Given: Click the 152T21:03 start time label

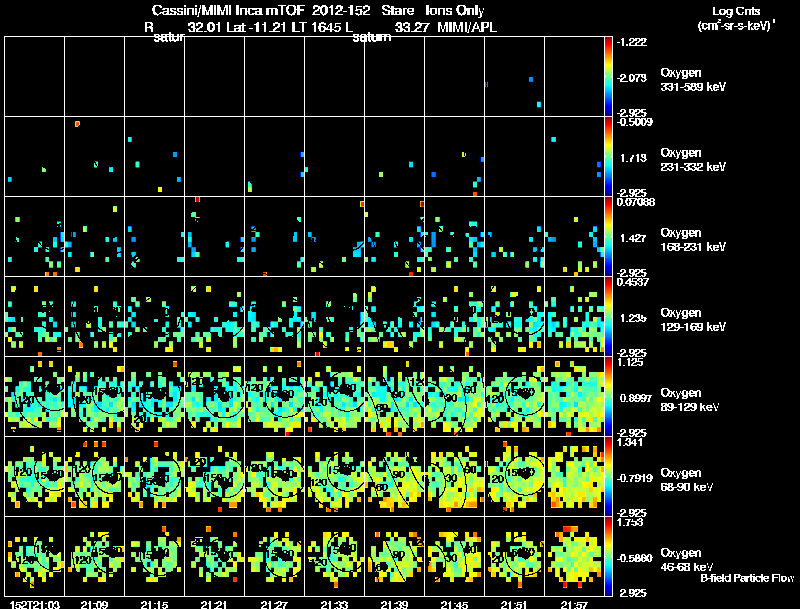Looking at the screenshot, I should click(35, 604).
